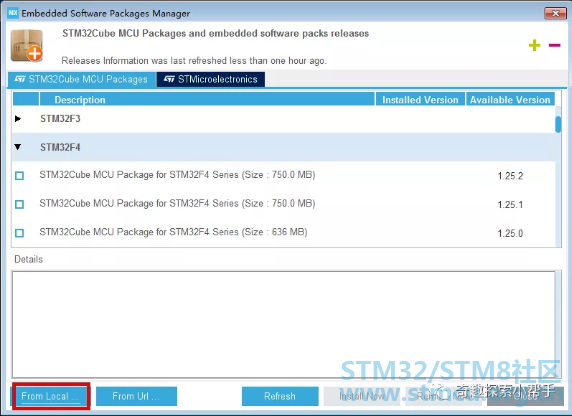This screenshot has height=416, width=572.
Task: Select the STM32F4 row label
Action: tap(60, 147)
